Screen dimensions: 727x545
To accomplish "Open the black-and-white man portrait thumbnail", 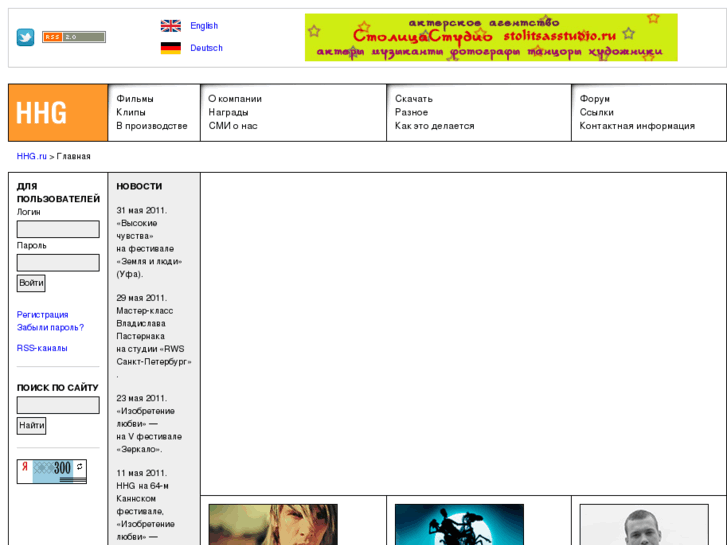I will point(644,525).
